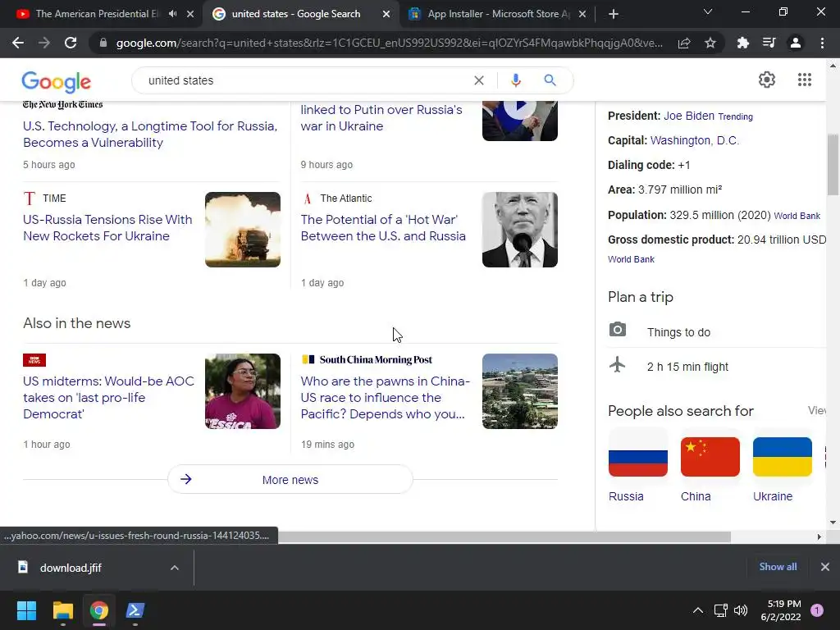Close the downloads bar
The height and width of the screenshot is (630, 840).
coord(825,567)
